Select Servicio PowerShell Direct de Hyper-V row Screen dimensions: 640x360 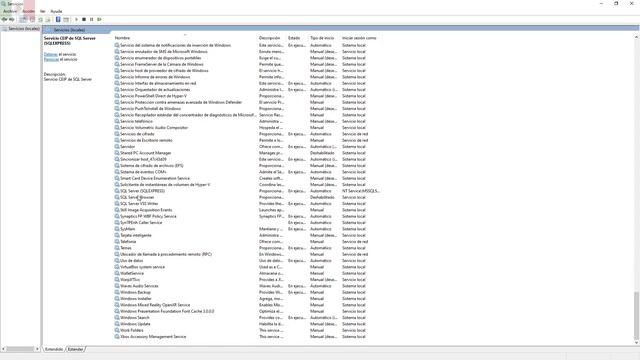tap(247, 96)
